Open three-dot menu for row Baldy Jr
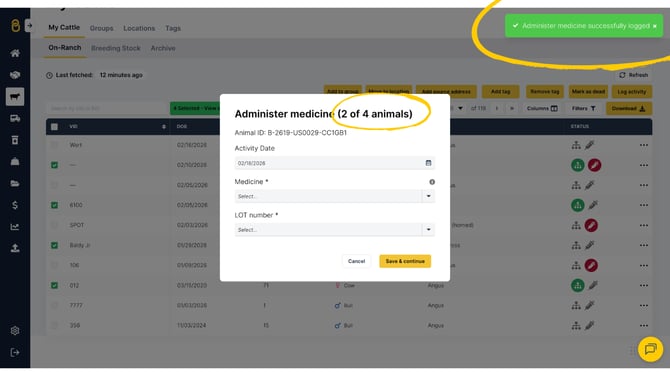This screenshot has width=670, height=376. pos(644,245)
